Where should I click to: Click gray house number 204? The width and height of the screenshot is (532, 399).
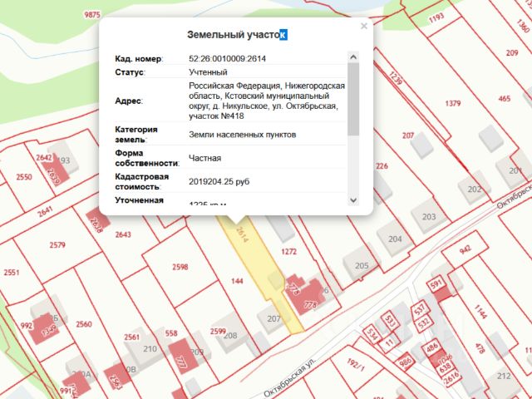point(395,239)
